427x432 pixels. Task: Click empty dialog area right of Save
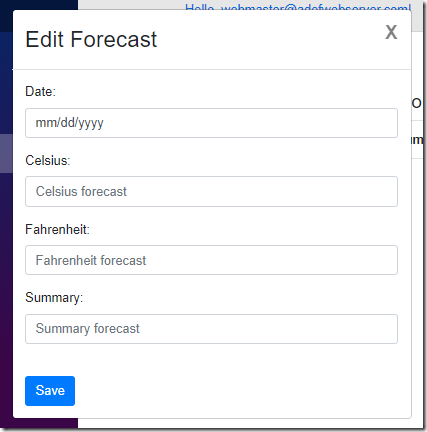[233, 391]
